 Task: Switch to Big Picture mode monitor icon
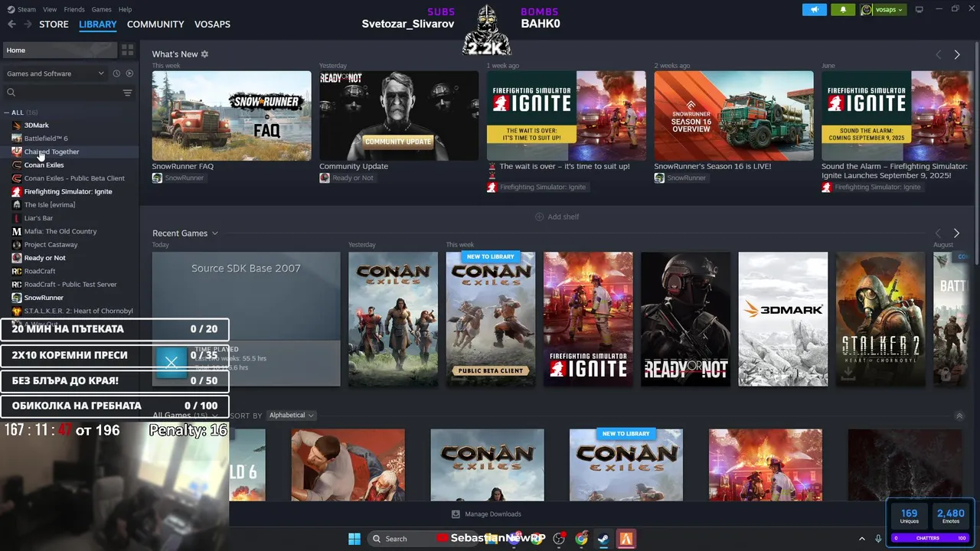[x=919, y=9]
